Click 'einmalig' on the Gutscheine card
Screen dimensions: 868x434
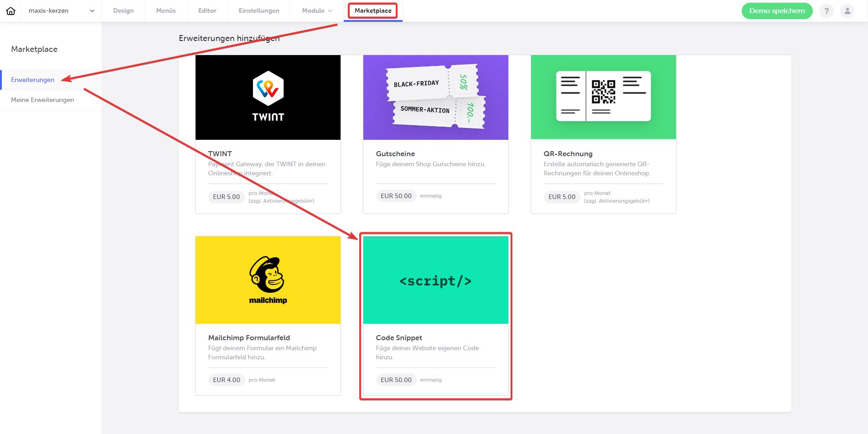point(431,196)
